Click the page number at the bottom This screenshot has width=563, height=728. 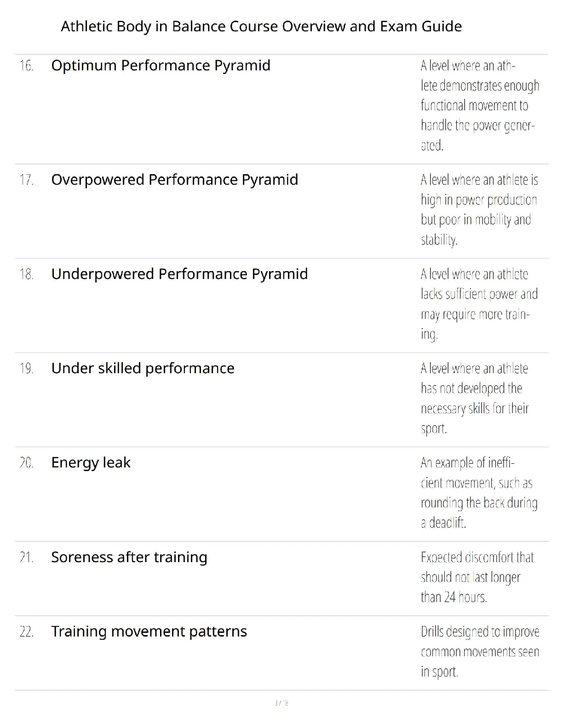pos(281,703)
